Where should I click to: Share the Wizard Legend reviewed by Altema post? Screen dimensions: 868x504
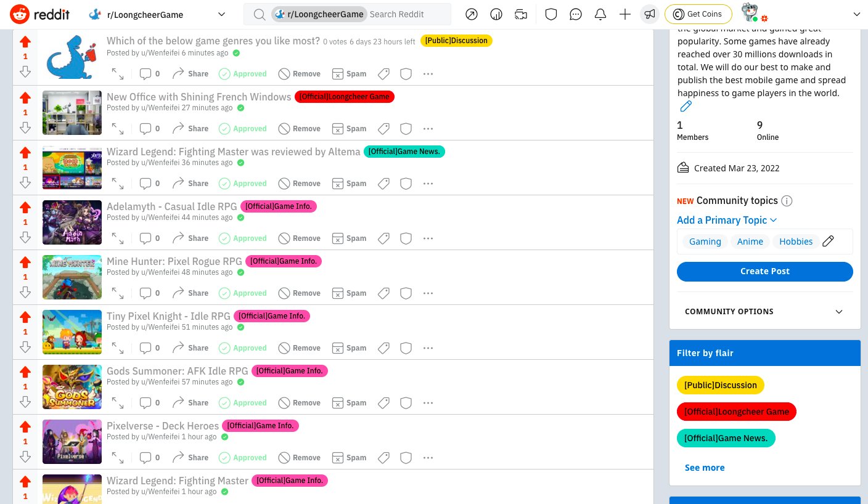(190, 184)
